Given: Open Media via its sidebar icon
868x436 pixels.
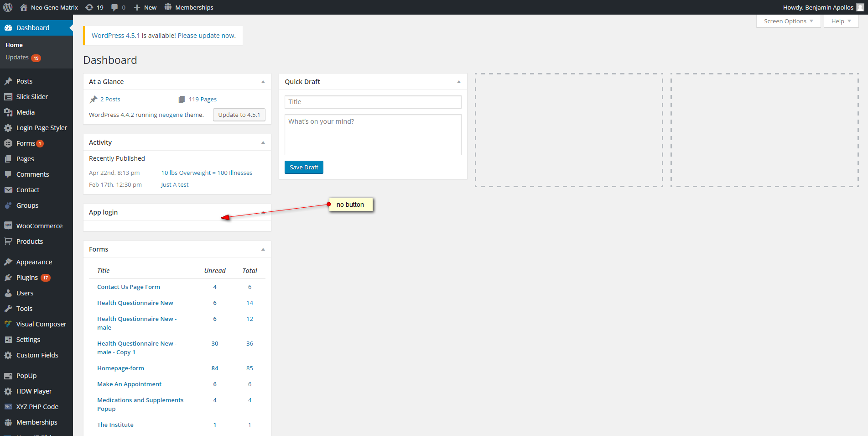Looking at the screenshot, I should (8, 112).
